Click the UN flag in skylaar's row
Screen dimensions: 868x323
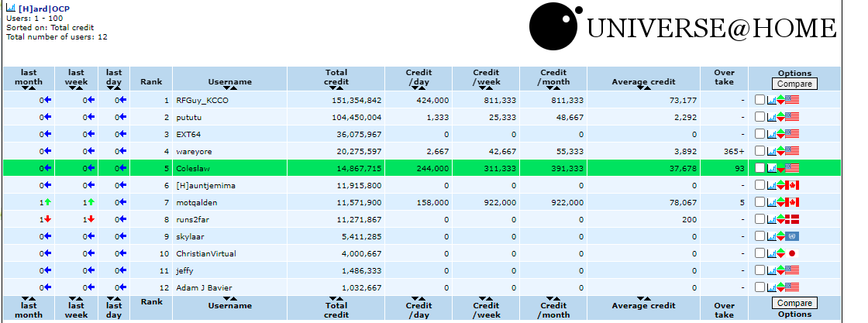(x=792, y=236)
